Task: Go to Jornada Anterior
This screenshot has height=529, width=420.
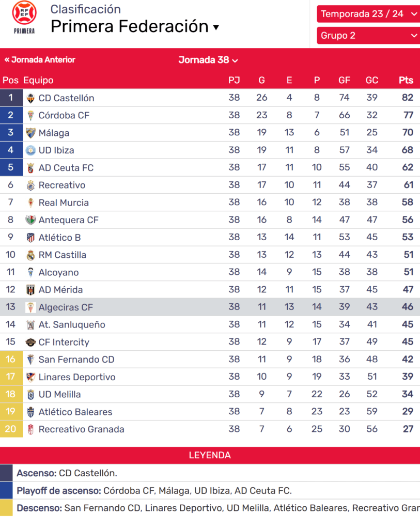Action: (x=40, y=60)
